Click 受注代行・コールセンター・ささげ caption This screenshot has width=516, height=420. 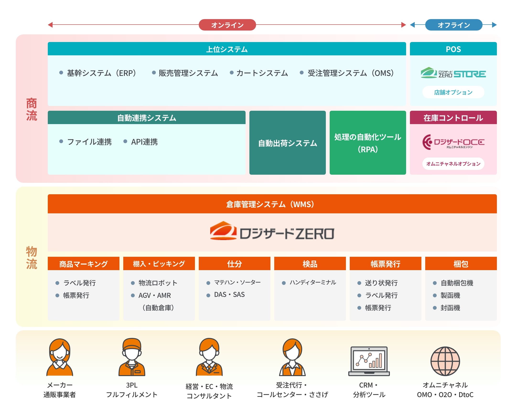click(x=292, y=389)
